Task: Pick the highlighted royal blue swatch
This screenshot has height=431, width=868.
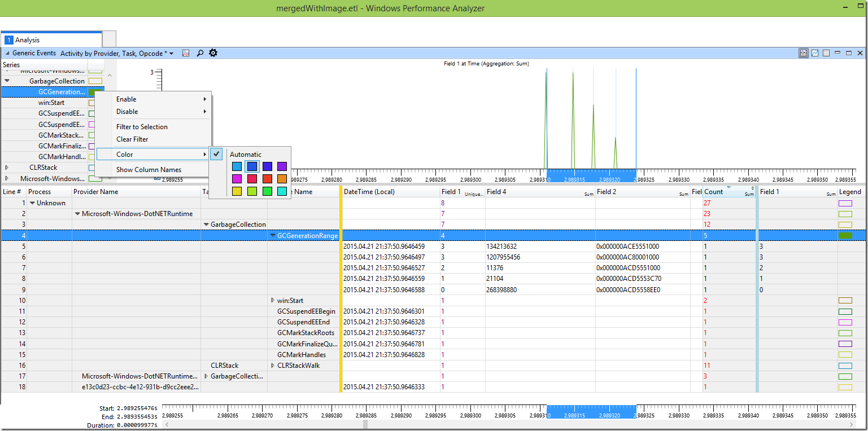Action: (252, 166)
